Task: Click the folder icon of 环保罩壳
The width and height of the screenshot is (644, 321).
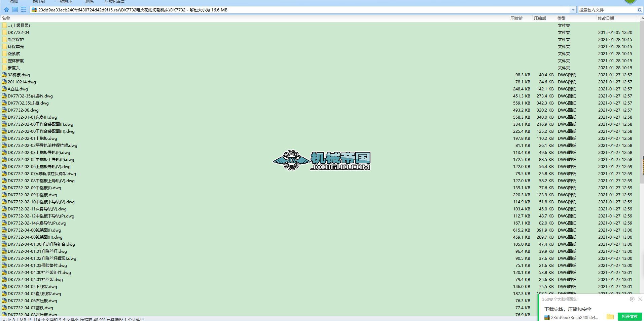Action: (x=4, y=47)
